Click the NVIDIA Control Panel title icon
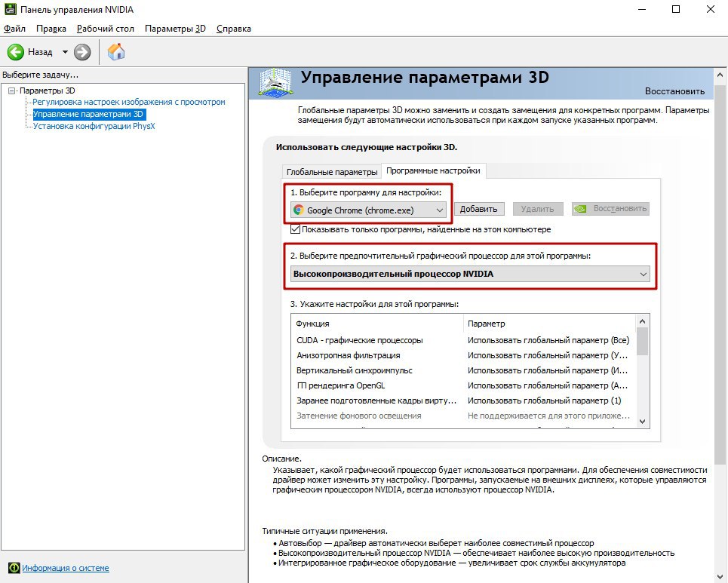Image resolution: width=728 pixels, height=583 pixels. tap(11, 9)
